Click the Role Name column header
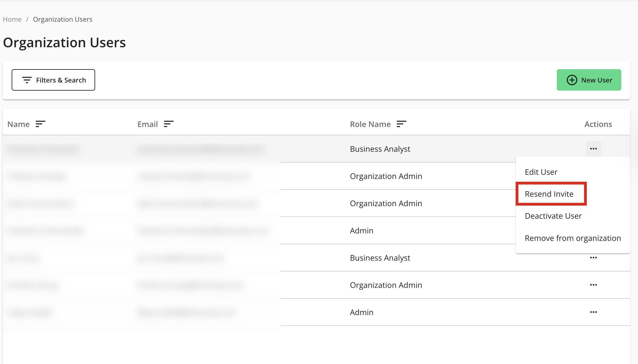 pos(370,124)
